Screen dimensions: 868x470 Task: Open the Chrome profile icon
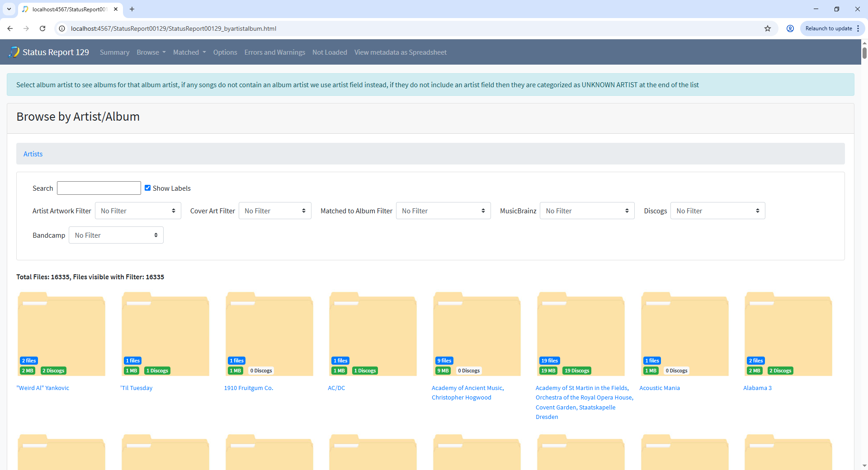(x=790, y=28)
